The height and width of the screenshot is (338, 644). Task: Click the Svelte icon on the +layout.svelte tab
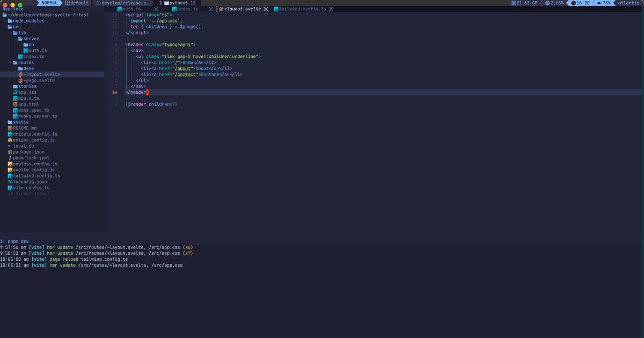[221, 9]
